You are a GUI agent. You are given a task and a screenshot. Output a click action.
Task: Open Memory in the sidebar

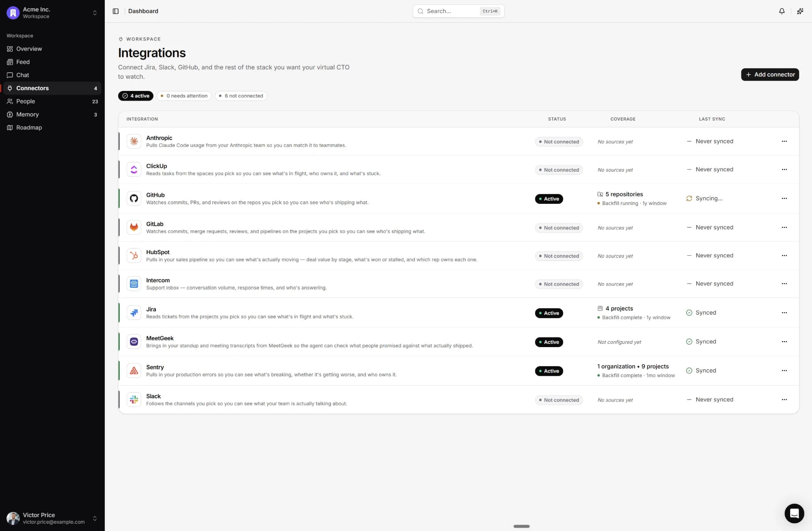pos(52,114)
